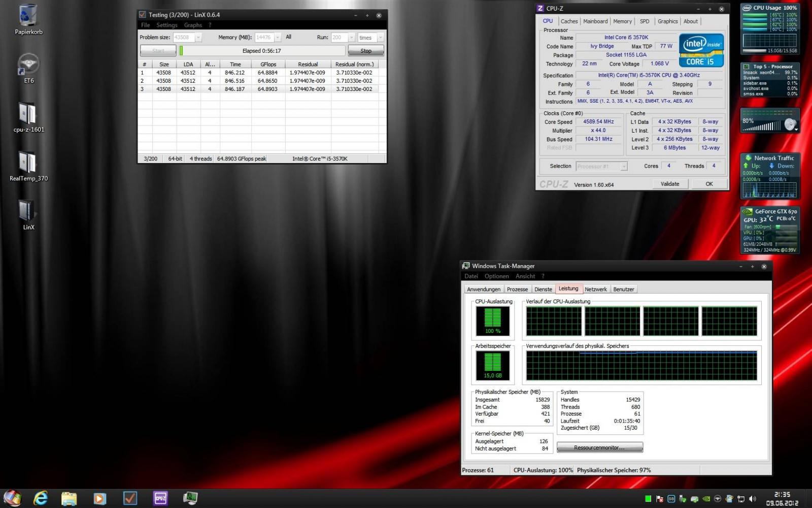The image size is (812, 508).
Task: Open the Prozesse tab in Task Manager
Action: coord(517,290)
